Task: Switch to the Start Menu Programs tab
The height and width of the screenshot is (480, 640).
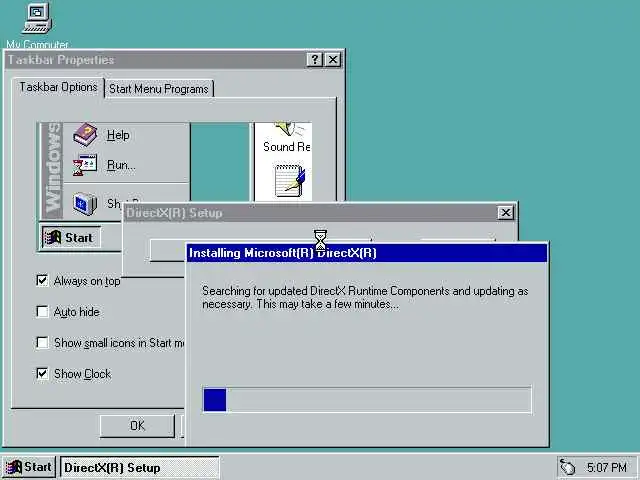Action: (x=159, y=89)
